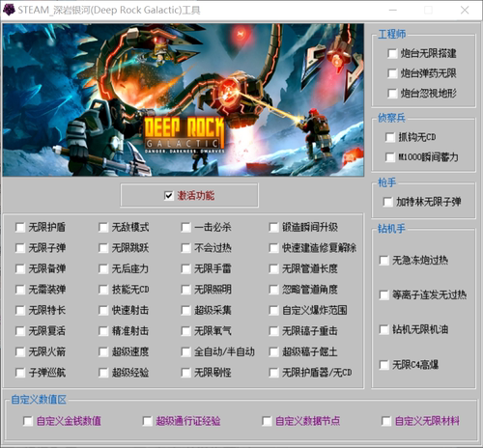Tick 快速射击 checkbox
Screen dimensions: 483x448
pos(103,311)
